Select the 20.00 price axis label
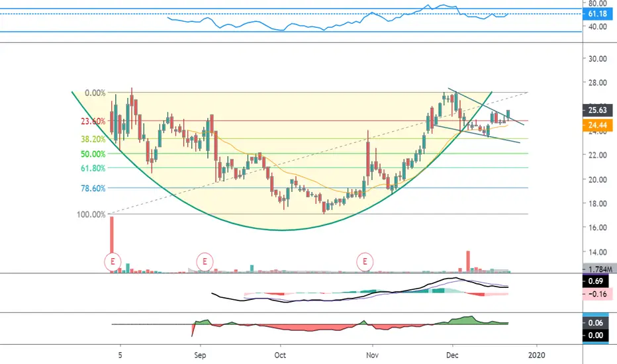617x364 pixels. click(x=597, y=179)
